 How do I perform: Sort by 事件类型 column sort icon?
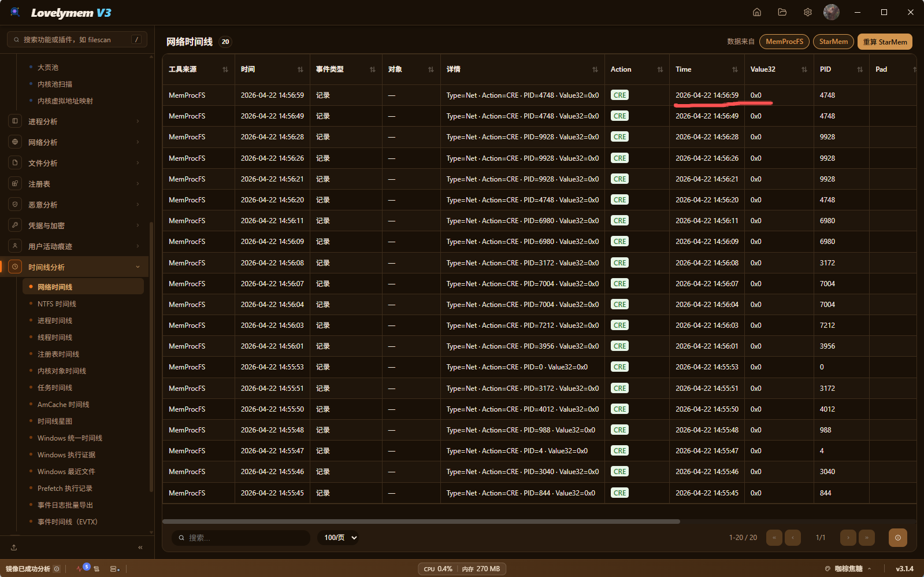coord(373,69)
